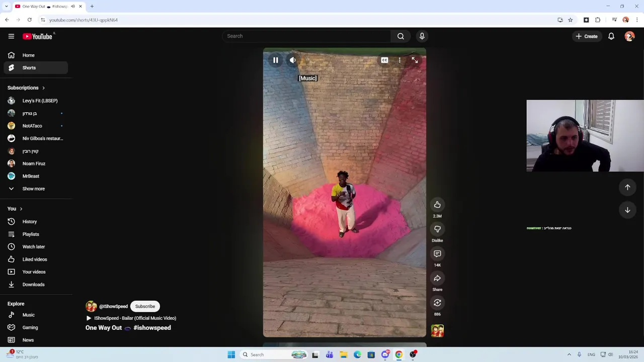This screenshot has height=362, width=644.
Task: Focus the YouTube search field
Action: 306,36
